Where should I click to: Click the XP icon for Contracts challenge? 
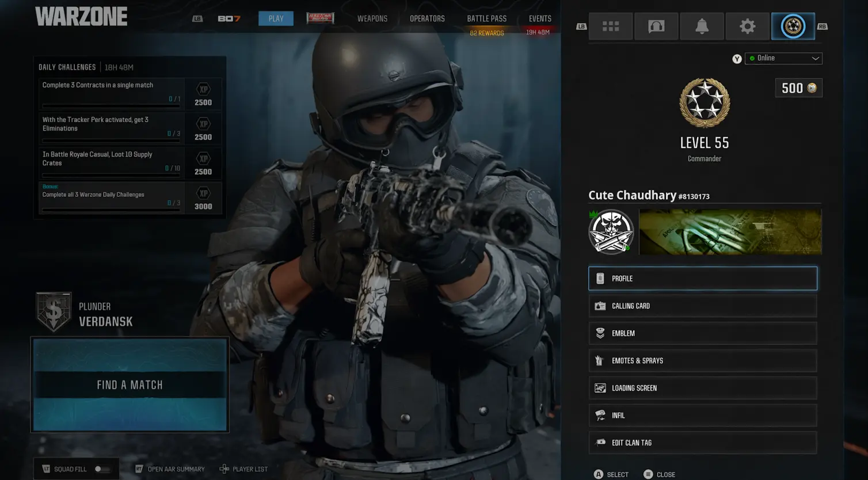[x=203, y=89]
